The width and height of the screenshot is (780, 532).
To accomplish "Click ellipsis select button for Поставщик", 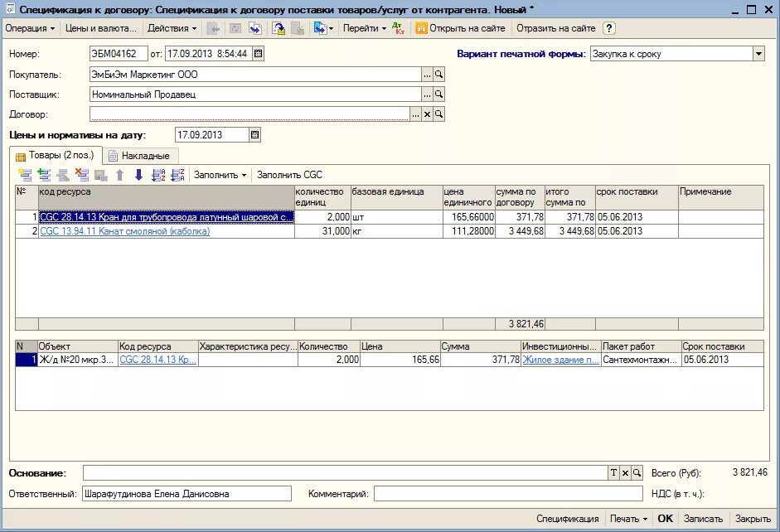I will [428, 94].
